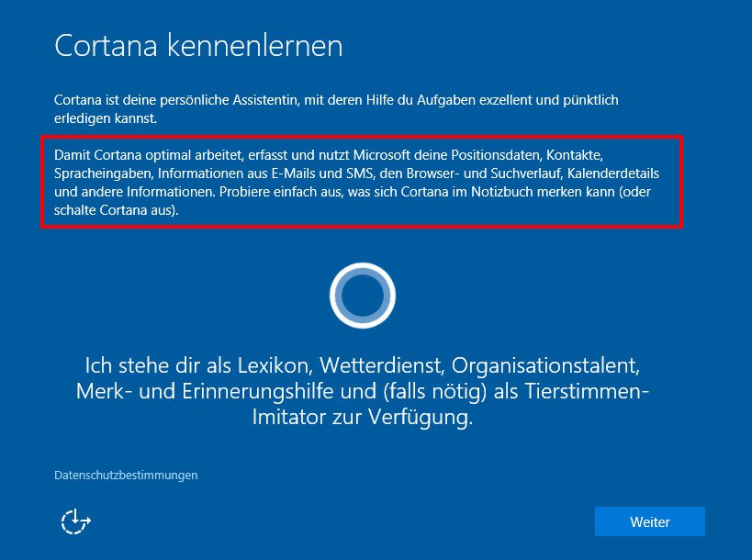Click the paragraph starting 'Cortana ist deine persönliche Assistentin'

(336, 109)
